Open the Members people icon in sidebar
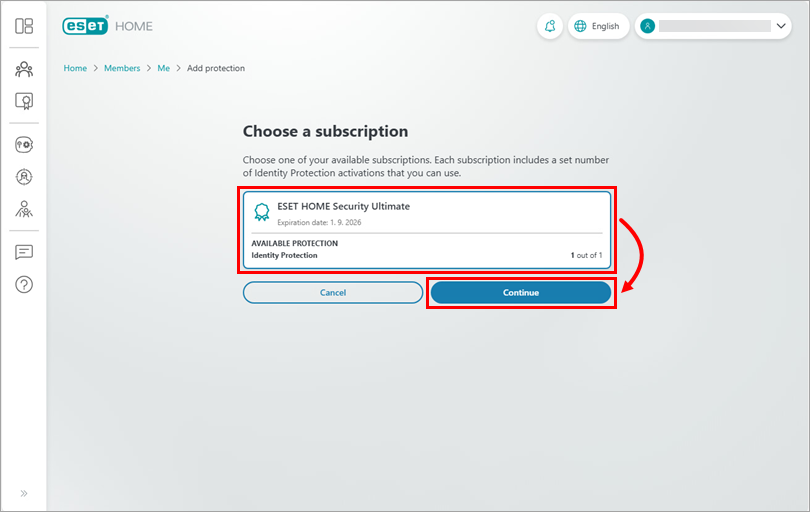810x512 pixels. coord(24,69)
